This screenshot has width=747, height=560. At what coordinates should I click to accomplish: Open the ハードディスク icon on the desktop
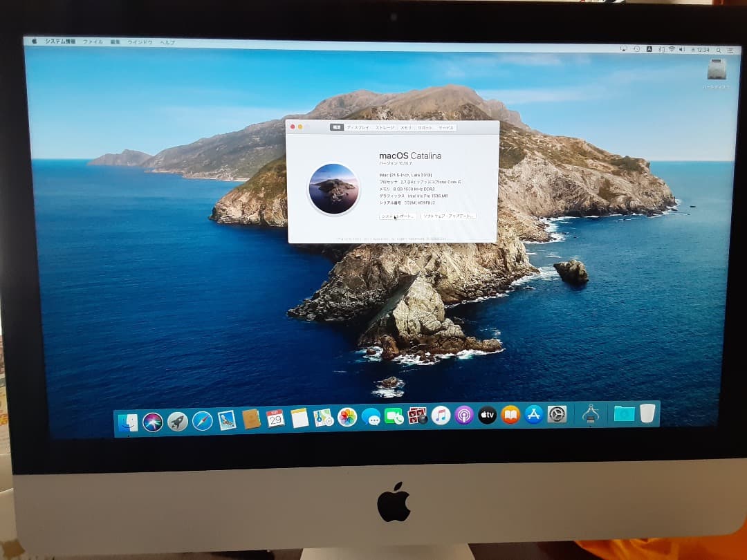[x=715, y=71]
